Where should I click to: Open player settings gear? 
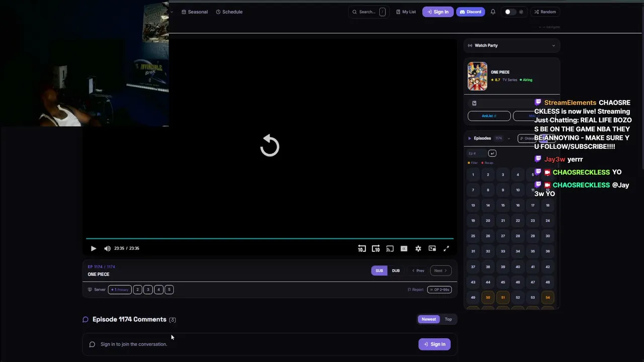(418, 248)
